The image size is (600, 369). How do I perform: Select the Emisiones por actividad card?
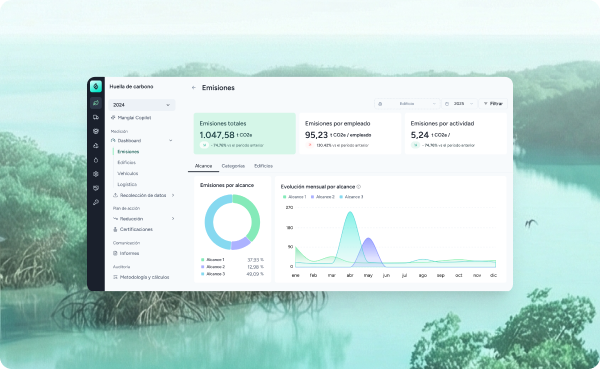tap(456, 134)
